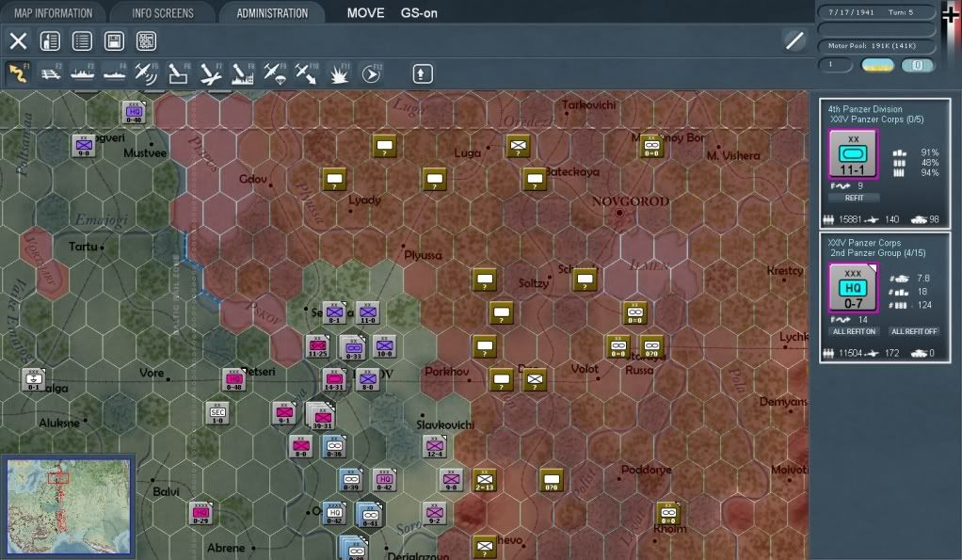Viewport: 962px width, 560px height.
Task: Click the MOVE mode status text
Action: [x=365, y=13]
